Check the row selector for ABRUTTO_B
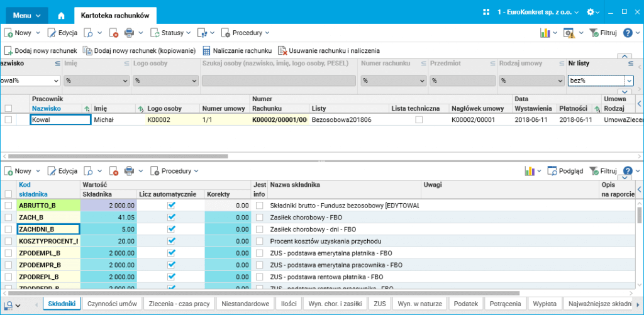Screen dimensions: 644x315 click(x=8, y=206)
